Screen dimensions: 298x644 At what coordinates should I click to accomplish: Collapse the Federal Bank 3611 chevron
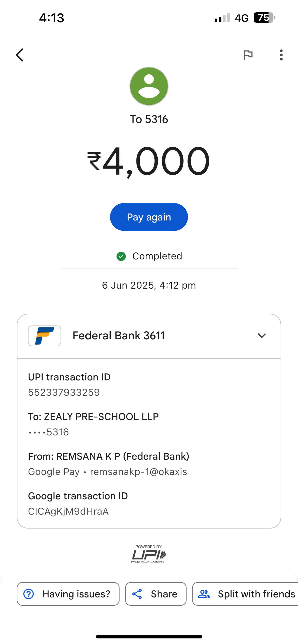262,335
